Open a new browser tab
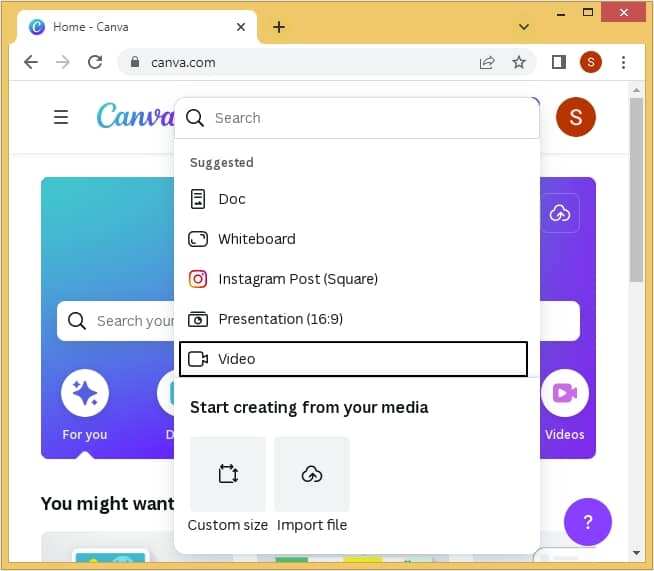Screen dimensions: 654x571 pos(279,27)
